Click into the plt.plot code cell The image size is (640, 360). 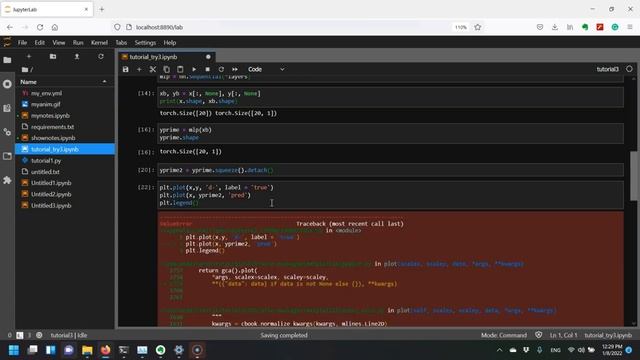click(390, 195)
